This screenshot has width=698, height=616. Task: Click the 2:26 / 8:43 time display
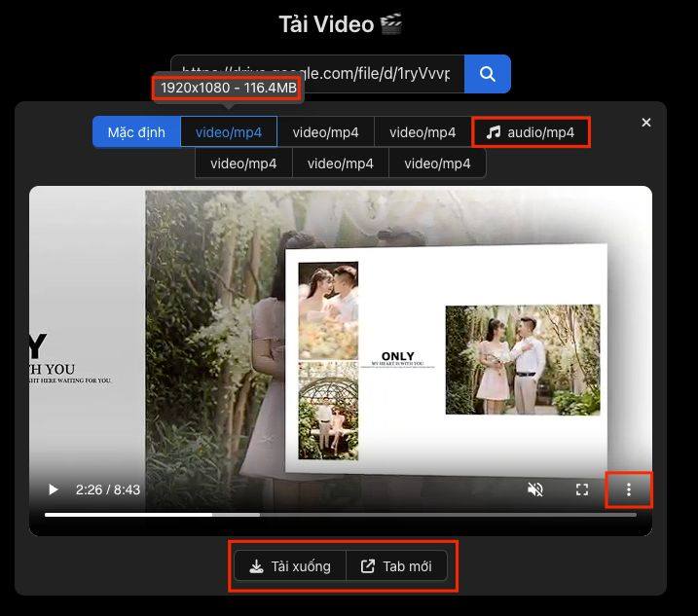pos(108,489)
